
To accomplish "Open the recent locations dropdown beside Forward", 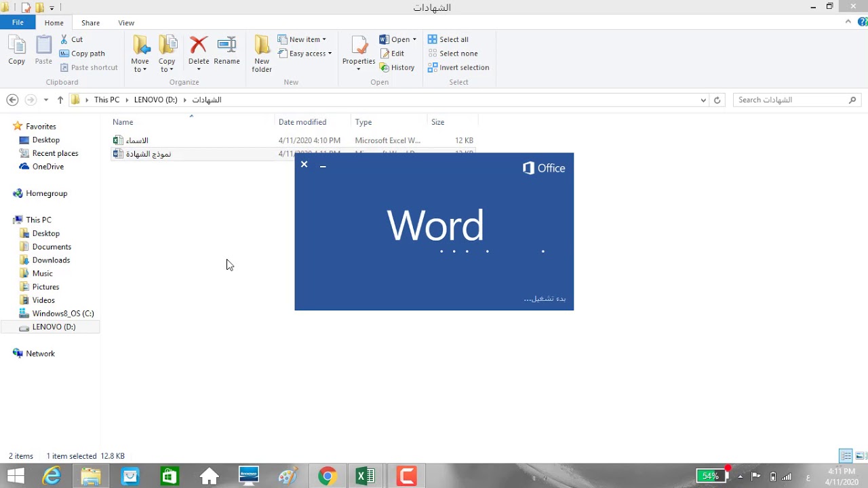I will 46,100.
